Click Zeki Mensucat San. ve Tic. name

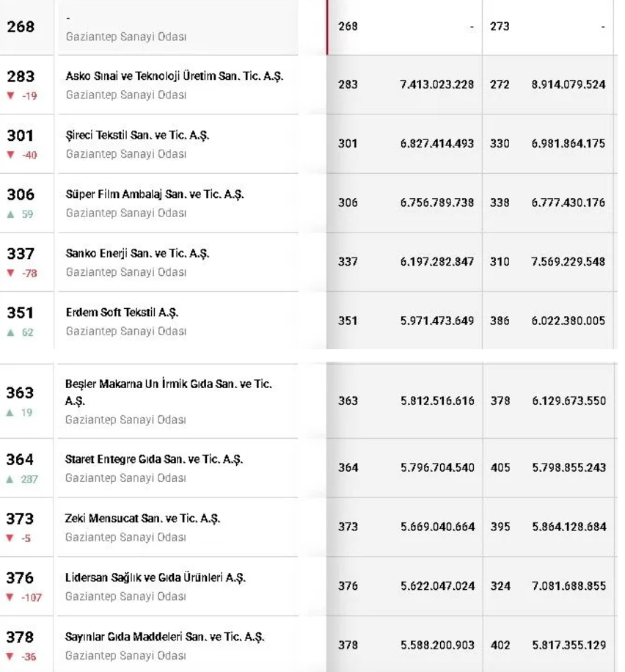(143, 519)
